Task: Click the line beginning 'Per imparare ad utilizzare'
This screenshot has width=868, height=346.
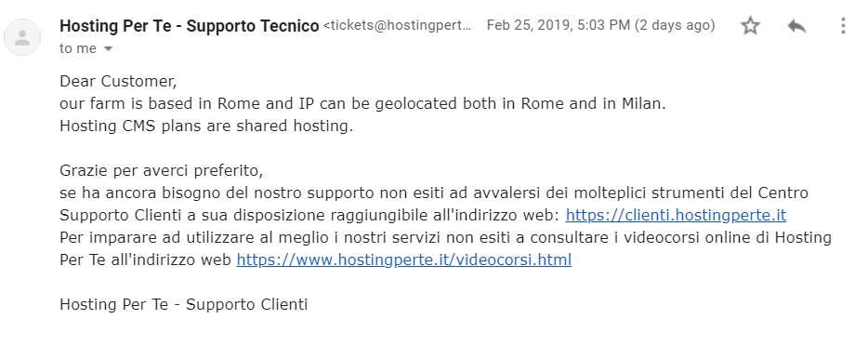Action: point(446,237)
